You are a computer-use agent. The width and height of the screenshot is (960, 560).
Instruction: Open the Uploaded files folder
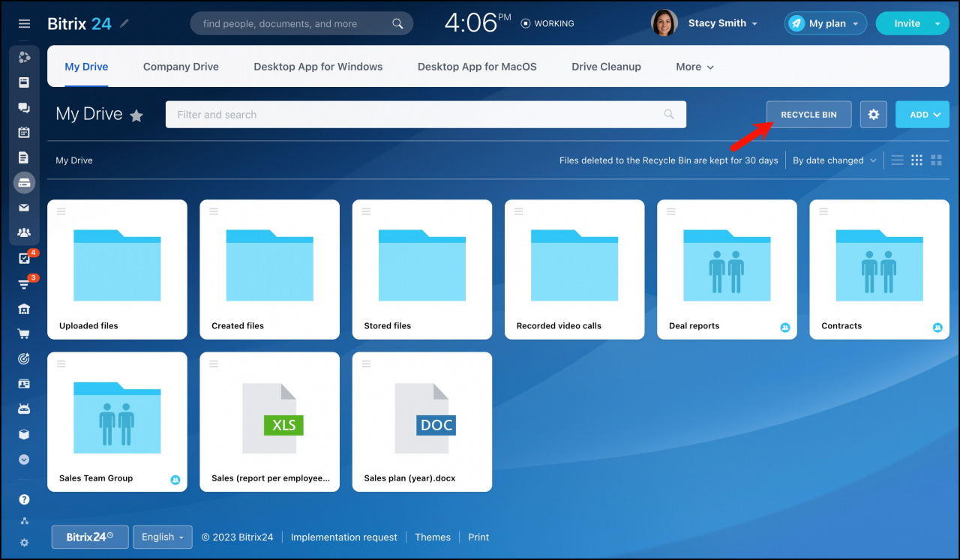click(117, 270)
